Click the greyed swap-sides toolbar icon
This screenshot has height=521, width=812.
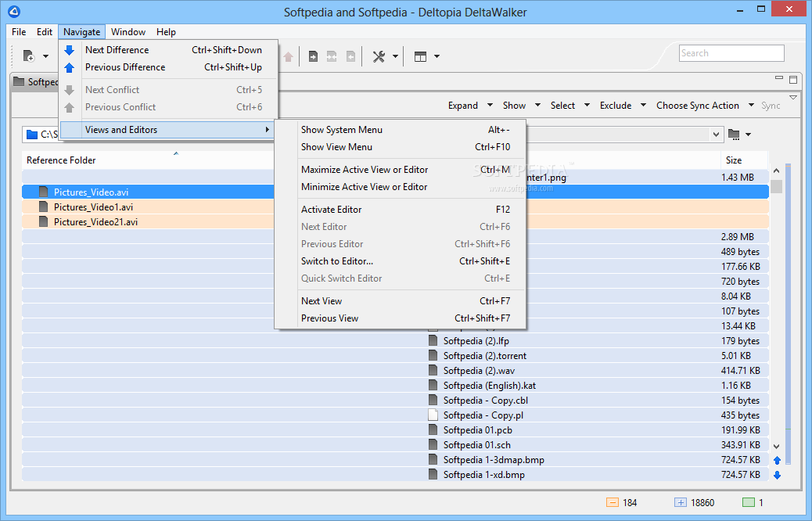[x=332, y=56]
